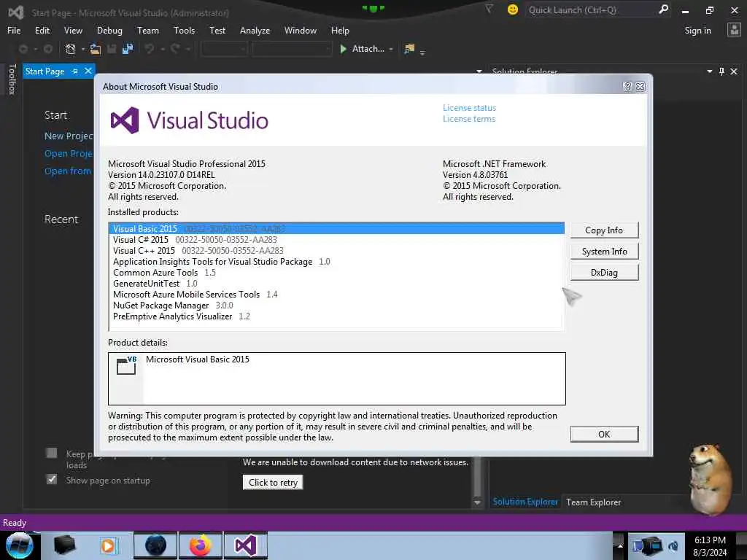The width and height of the screenshot is (747, 560).
Task: Click the New Project toolbar icon
Action: point(71,49)
